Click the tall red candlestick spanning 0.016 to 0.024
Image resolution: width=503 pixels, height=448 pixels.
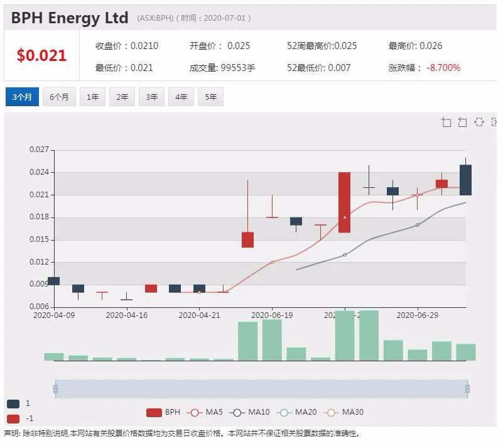(344, 202)
